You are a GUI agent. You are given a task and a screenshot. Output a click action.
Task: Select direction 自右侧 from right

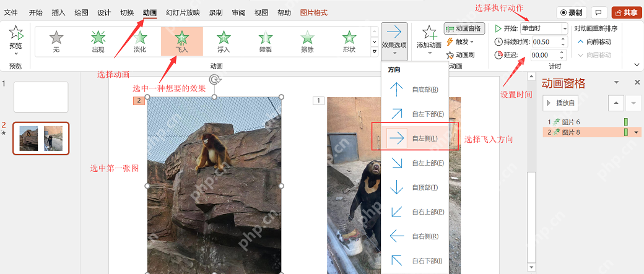coord(414,236)
